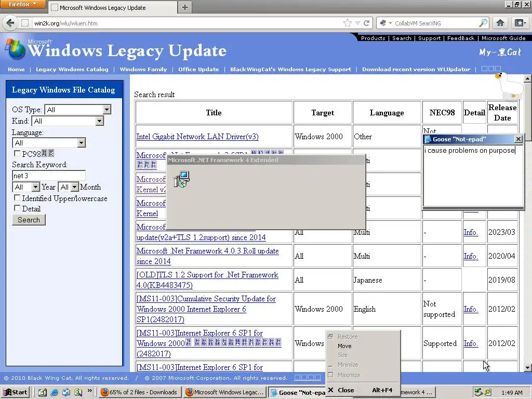Switch to Microsoft Windows Legacy Update taskbar button

pyautogui.click(x=225, y=392)
